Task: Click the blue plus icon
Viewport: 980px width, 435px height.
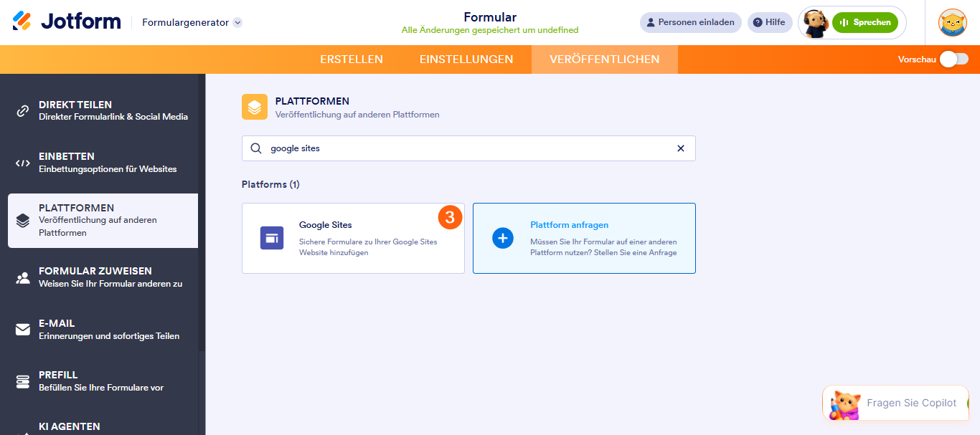Action: pyautogui.click(x=503, y=238)
